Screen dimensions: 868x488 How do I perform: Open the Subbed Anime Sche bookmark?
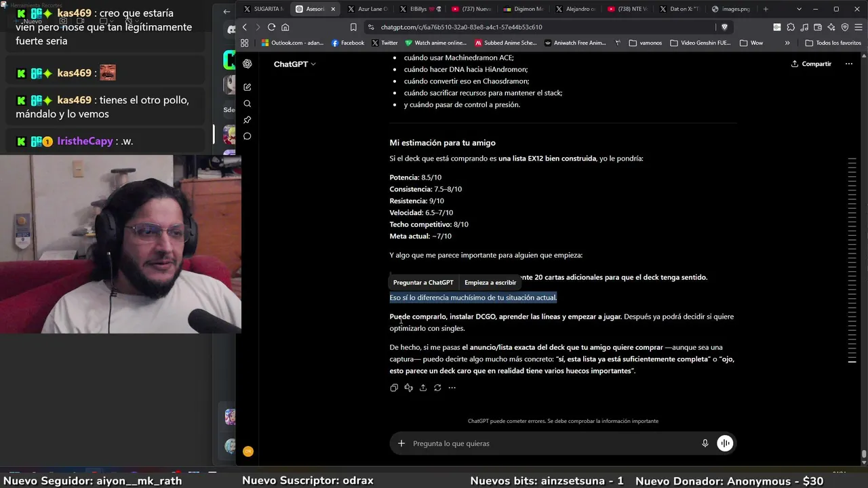click(x=506, y=43)
